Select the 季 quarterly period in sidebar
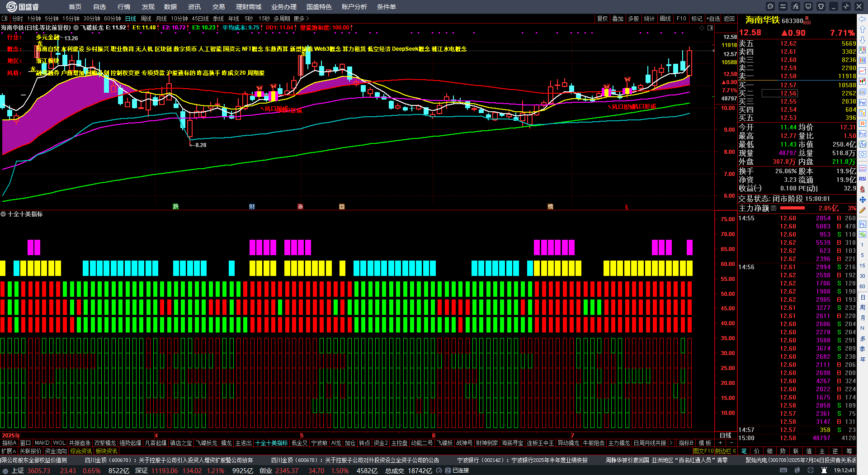Image resolution: width=868 pixels, height=475 pixels. tap(863, 349)
